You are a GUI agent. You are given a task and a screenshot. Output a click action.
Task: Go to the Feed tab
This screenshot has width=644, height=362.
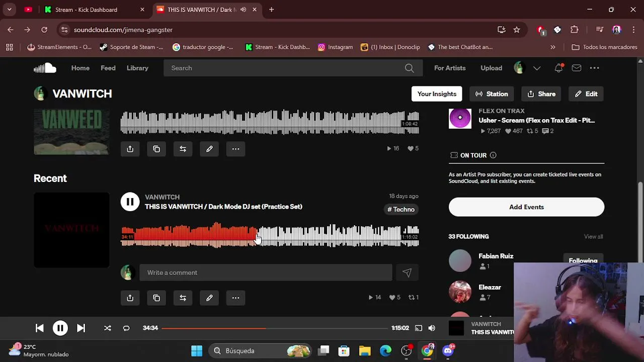point(108,68)
